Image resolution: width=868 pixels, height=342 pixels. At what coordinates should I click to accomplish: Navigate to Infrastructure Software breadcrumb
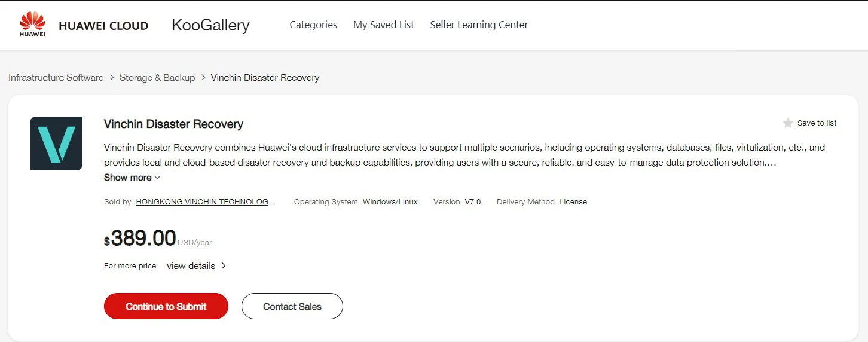coord(56,78)
